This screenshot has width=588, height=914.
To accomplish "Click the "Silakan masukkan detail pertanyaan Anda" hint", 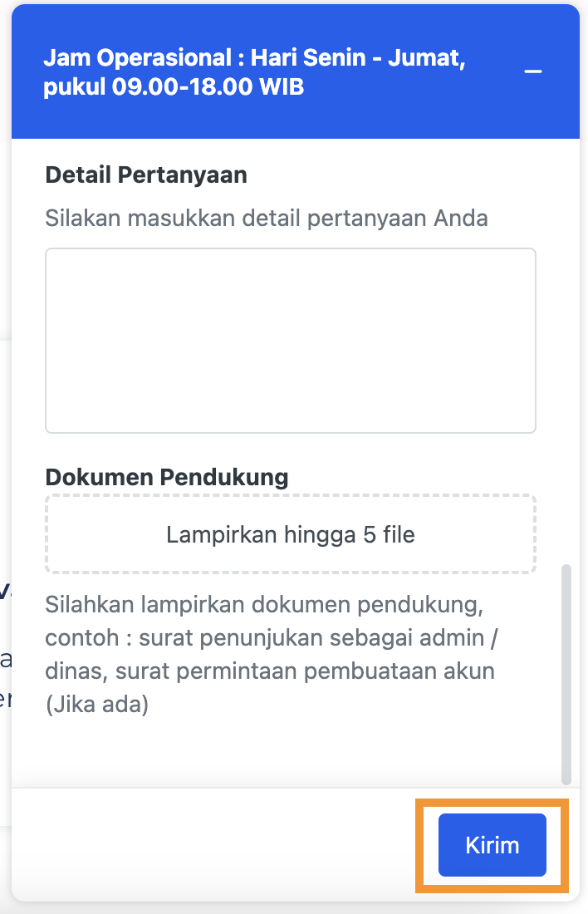I will pyautogui.click(x=266, y=219).
